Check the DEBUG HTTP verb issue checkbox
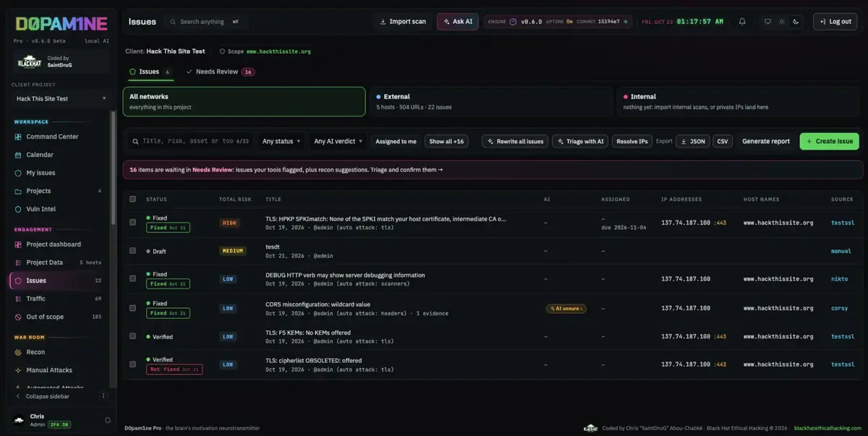This screenshot has width=868, height=436. pos(132,278)
